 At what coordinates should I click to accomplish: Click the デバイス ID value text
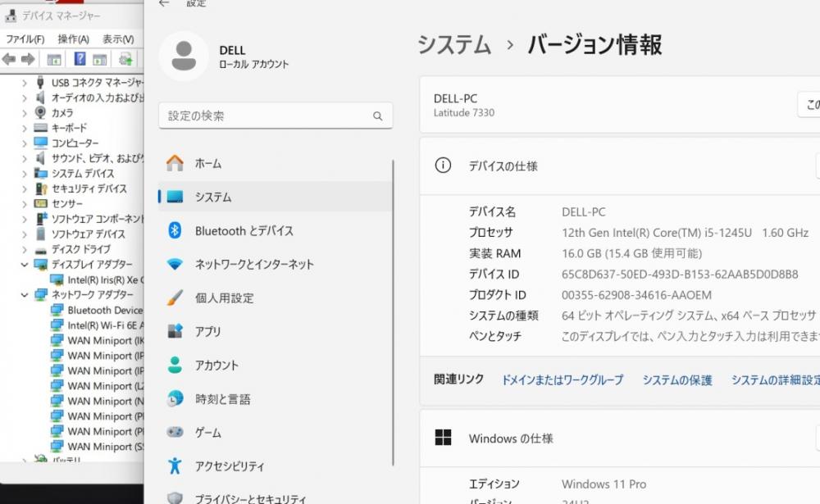680,274
